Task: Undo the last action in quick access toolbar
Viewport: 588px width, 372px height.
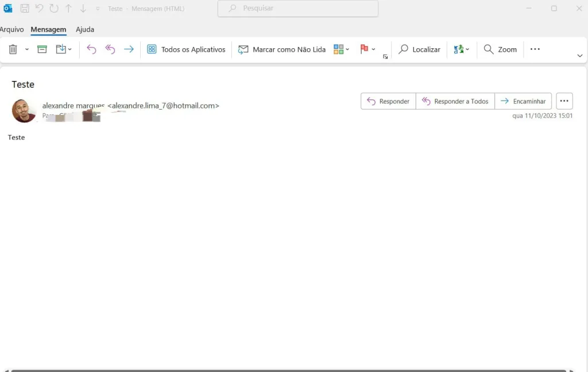Action: tap(38, 9)
